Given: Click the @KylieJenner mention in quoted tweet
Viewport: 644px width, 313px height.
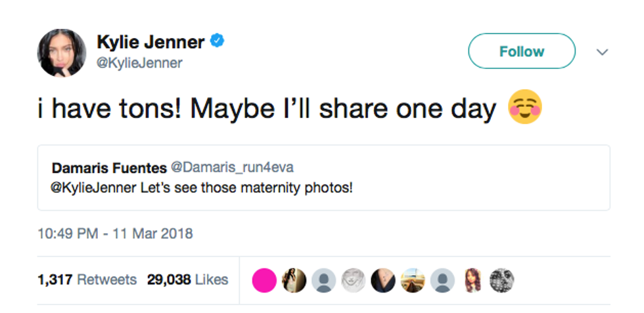Looking at the screenshot, I should 94,187.
